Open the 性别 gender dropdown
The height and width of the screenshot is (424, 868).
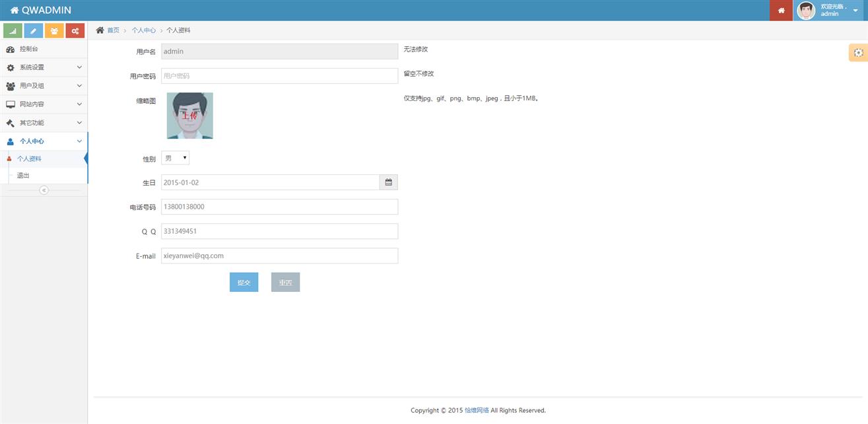176,159
